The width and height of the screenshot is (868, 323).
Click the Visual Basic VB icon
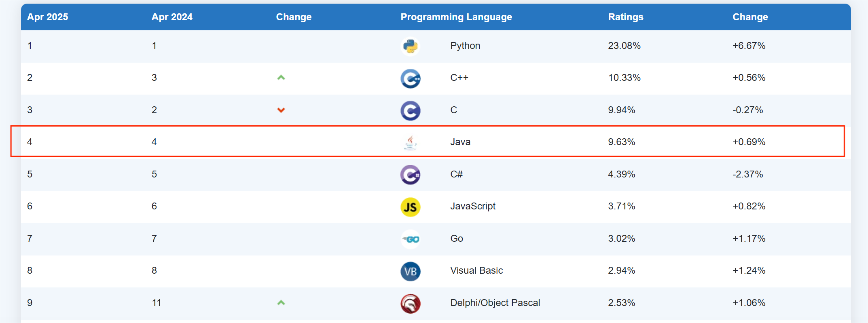(x=410, y=271)
